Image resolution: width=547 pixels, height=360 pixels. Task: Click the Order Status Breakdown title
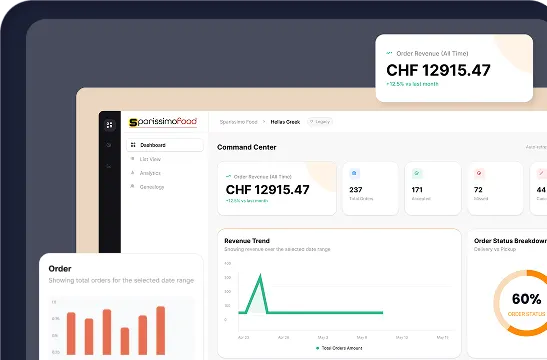(510, 241)
